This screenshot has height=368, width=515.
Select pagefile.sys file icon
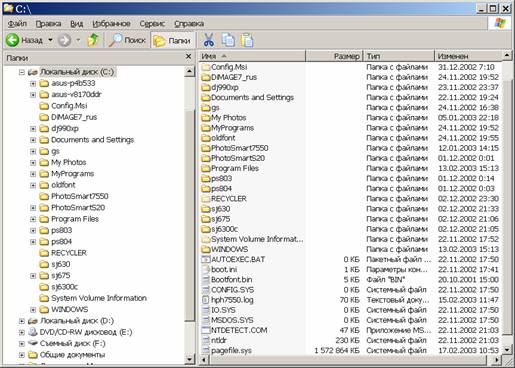tap(205, 351)
